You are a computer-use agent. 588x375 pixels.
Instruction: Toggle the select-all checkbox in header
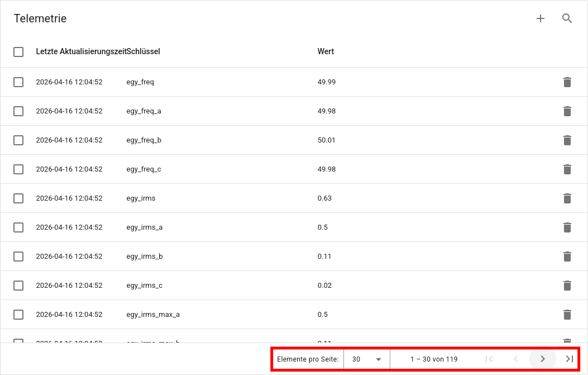(x=18, y=52)
